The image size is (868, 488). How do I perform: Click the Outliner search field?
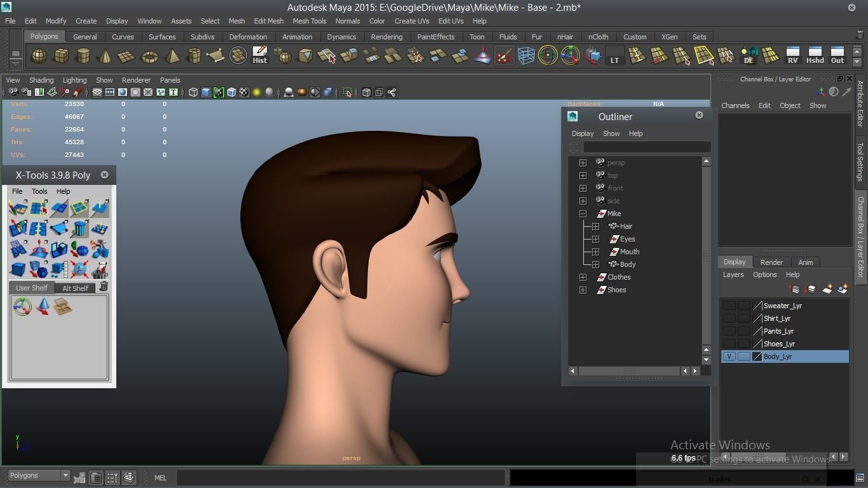[x=647, y=147]
